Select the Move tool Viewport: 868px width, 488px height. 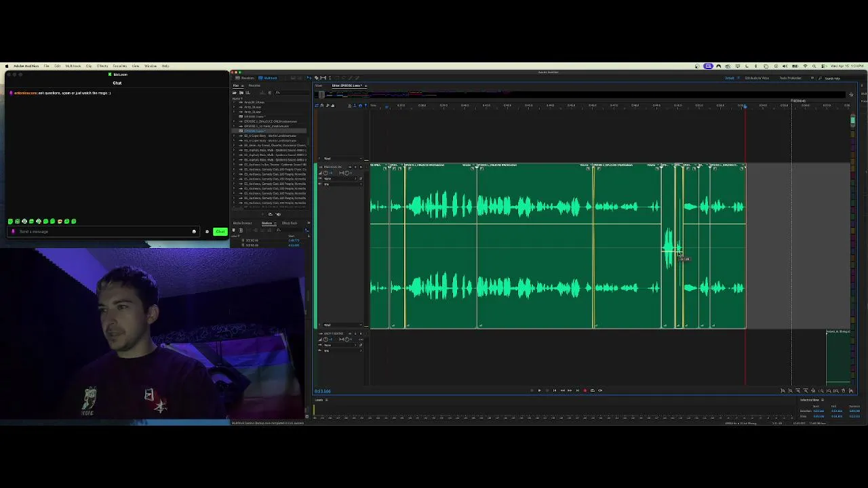pos(309,78)
